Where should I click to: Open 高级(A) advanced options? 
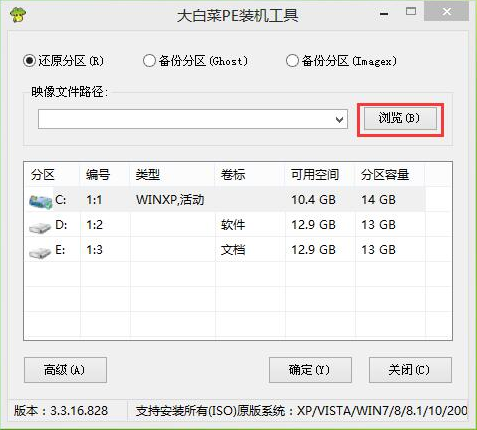tap(65, 370)
